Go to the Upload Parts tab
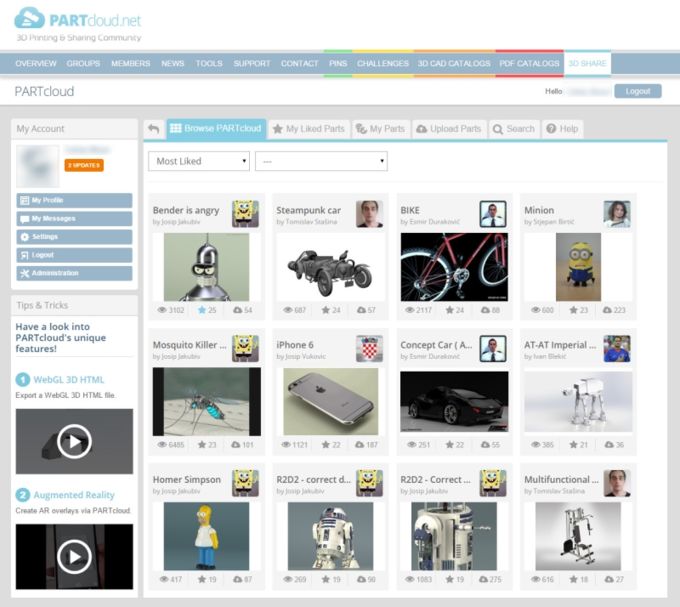The height and width of the screenshot is (607, 680). [449, 129]
